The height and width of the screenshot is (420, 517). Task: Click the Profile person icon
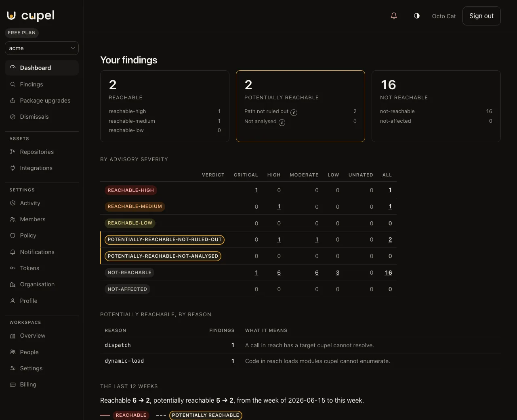point(13,301)
